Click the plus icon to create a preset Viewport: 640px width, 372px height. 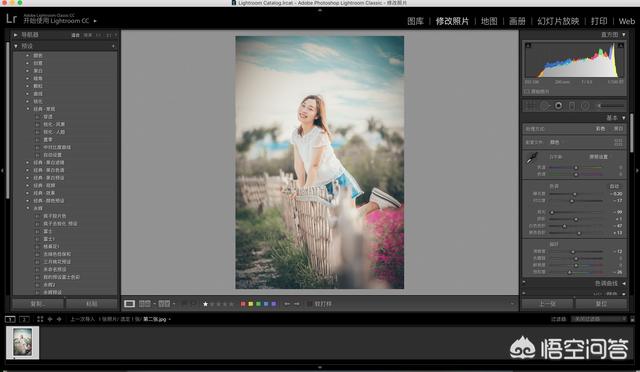pyautogui.click(x=113, y=46)
